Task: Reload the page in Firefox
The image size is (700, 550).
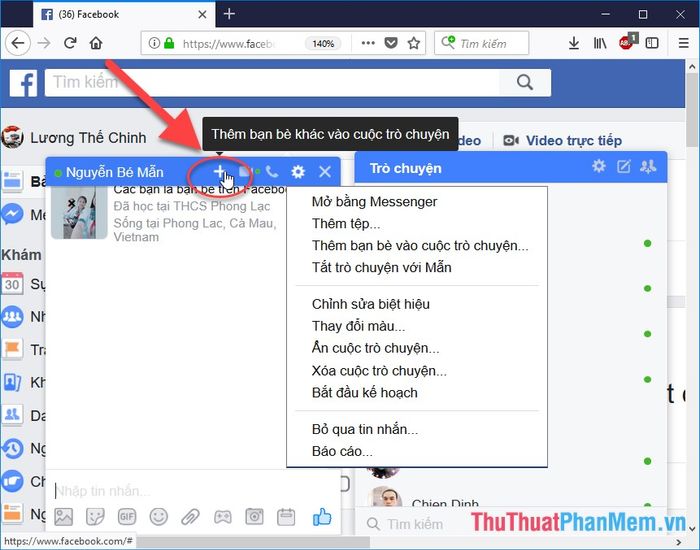Action: pos(70,43)
